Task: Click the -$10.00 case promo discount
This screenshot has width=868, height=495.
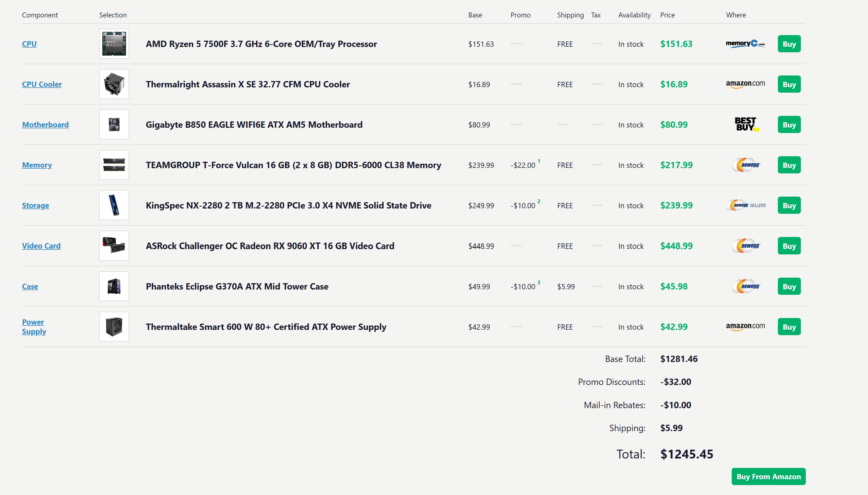Action: (523, 286)
